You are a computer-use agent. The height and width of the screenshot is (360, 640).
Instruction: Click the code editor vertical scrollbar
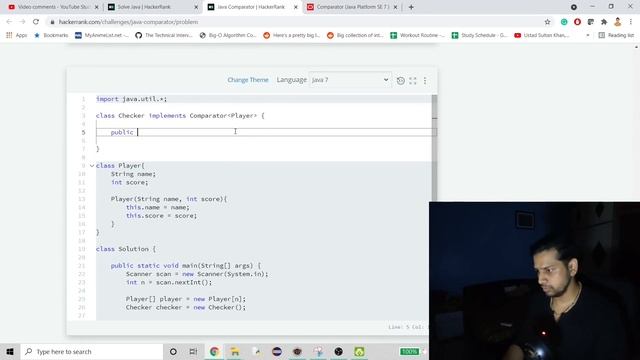[x=434, y=148]
